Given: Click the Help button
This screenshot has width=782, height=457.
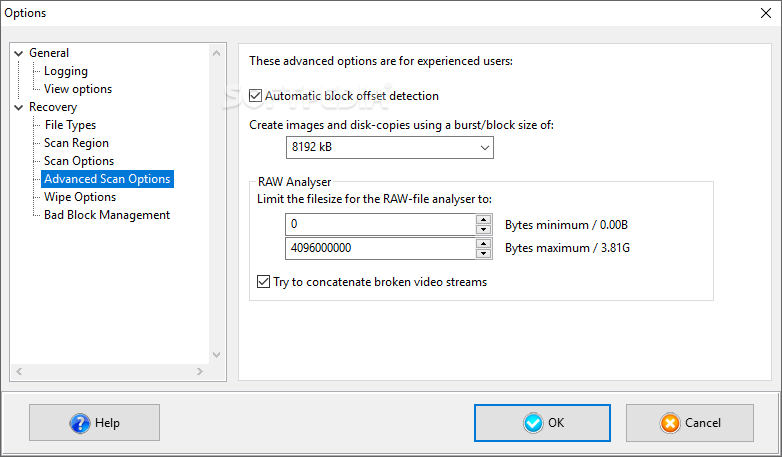Looking at the screenshot, I should tap(94, 423).
